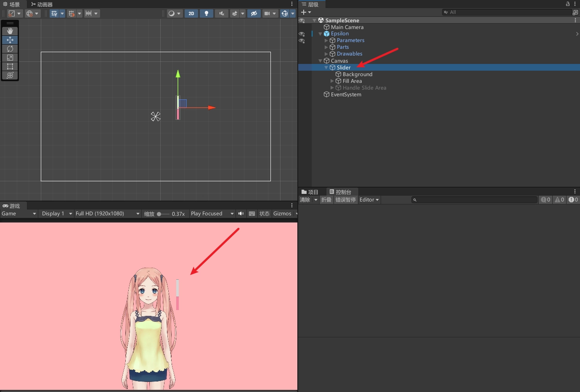Screen dimensions: 580x392
Task: Select the Rotate tool
Action: tap(10, 49)
